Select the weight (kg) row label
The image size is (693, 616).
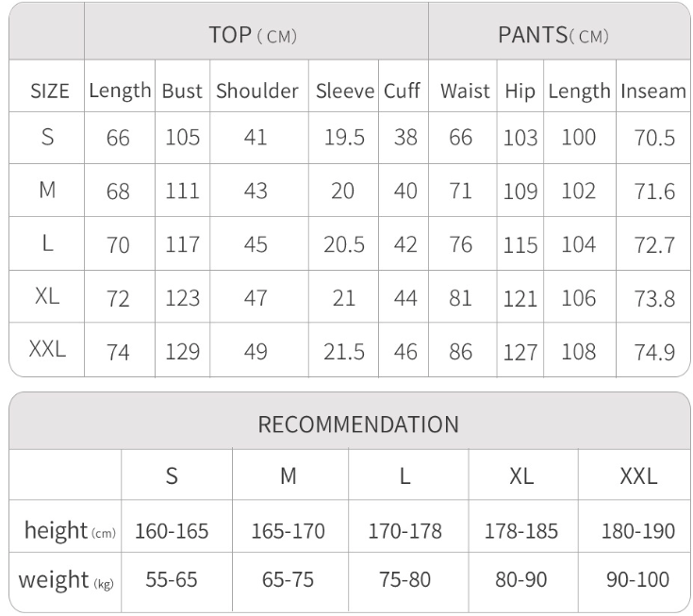coord(66,579)
